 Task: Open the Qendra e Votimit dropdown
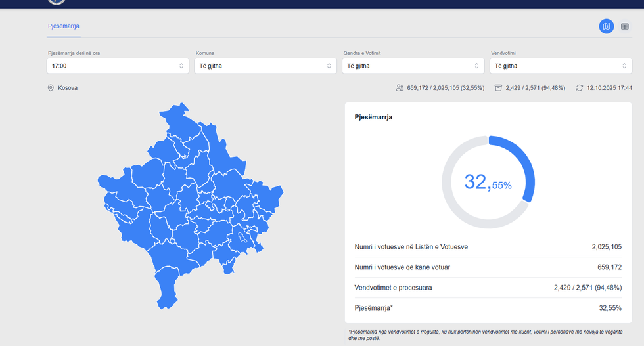click(x=413, y=66)
